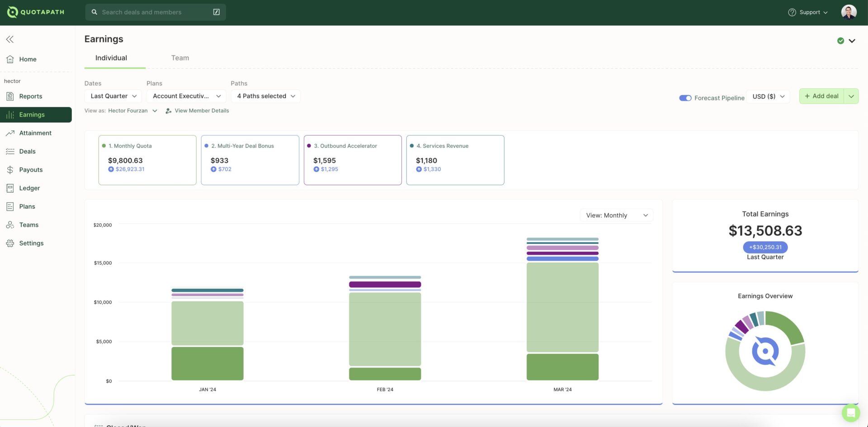This screenshot has width=868, height=427.
Task: Click the Payouts dollar icon
Action: [10, 169]
